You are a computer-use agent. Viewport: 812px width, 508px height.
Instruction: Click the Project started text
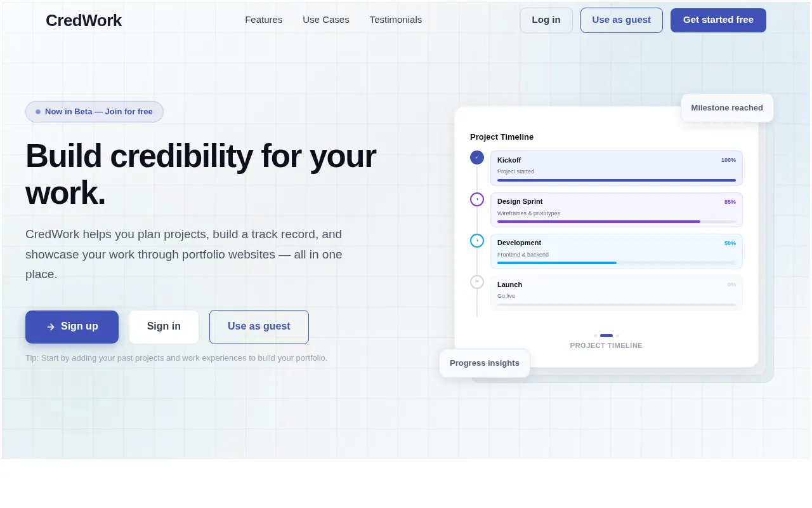(516, 171)
